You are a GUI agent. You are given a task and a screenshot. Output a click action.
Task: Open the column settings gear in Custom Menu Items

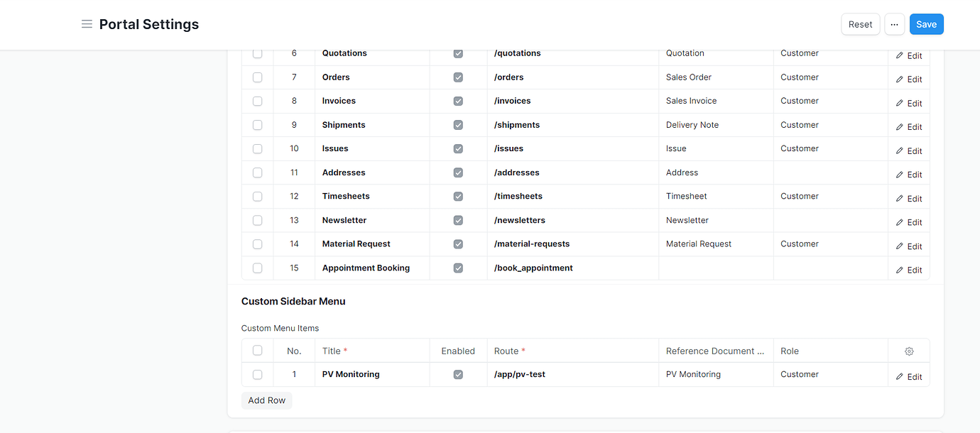click(x=909, y=350)
